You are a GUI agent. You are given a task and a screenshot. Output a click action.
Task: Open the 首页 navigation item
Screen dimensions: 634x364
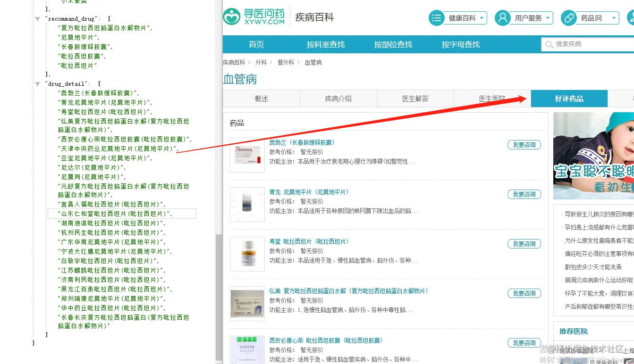[256, 44]
